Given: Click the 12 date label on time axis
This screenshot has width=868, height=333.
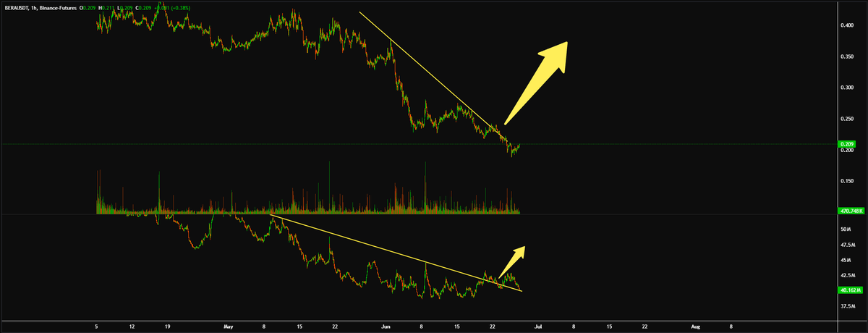Looking at the screenshot, I should [x=133, y=326].
